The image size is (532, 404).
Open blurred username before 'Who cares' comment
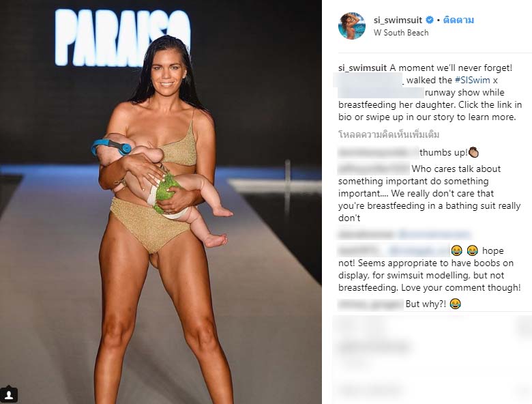pos(374,169)
